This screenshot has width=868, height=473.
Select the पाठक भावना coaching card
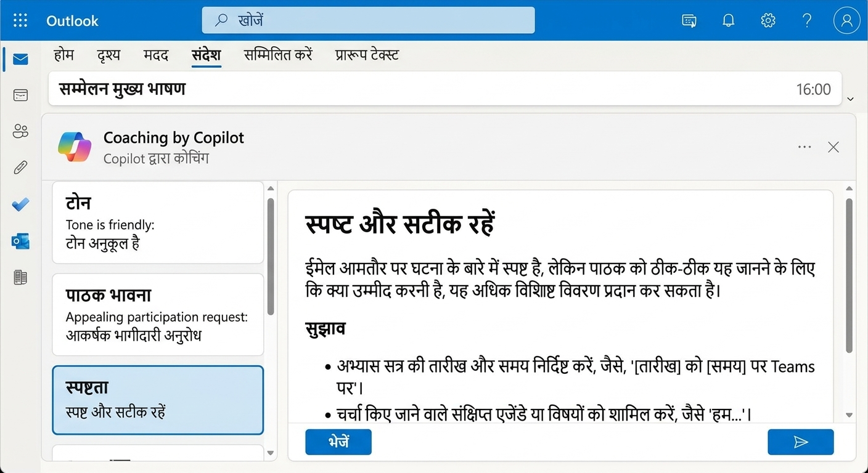[158, 315]
